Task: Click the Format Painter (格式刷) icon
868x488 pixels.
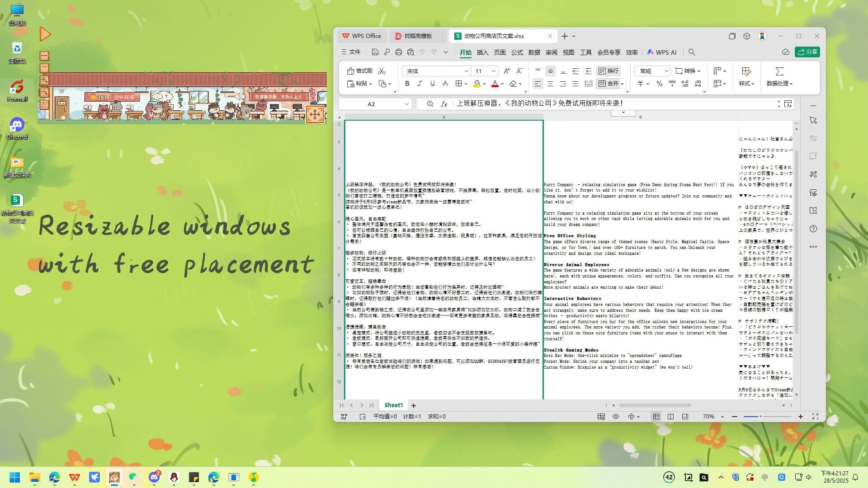Action: tap(350, 71)
